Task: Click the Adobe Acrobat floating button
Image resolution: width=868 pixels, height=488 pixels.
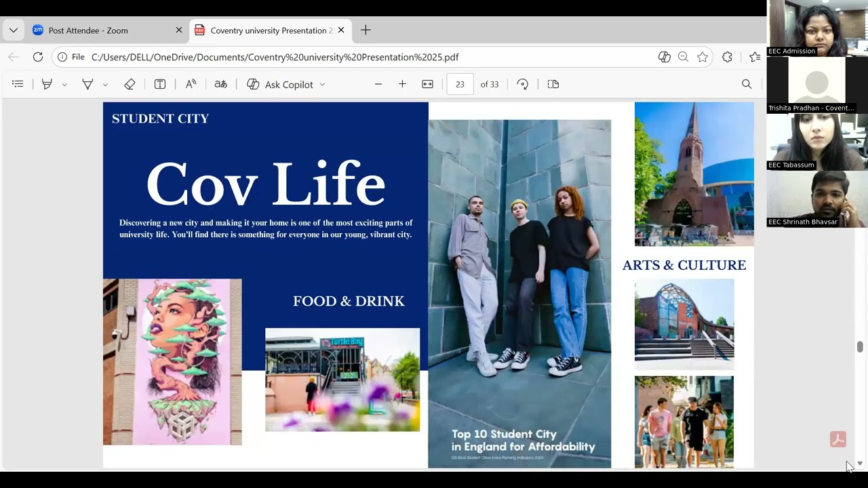Action: pyautogui.click(x=838, y=439)
